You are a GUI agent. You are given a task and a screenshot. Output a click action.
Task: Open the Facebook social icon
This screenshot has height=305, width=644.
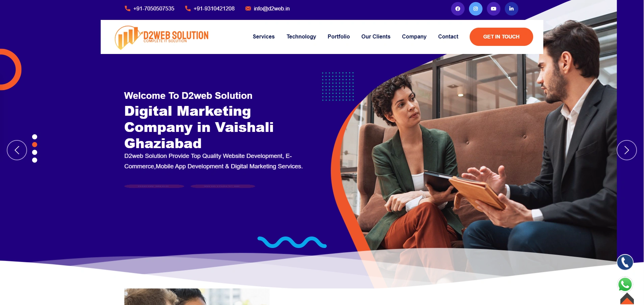(x=457, y=9)
